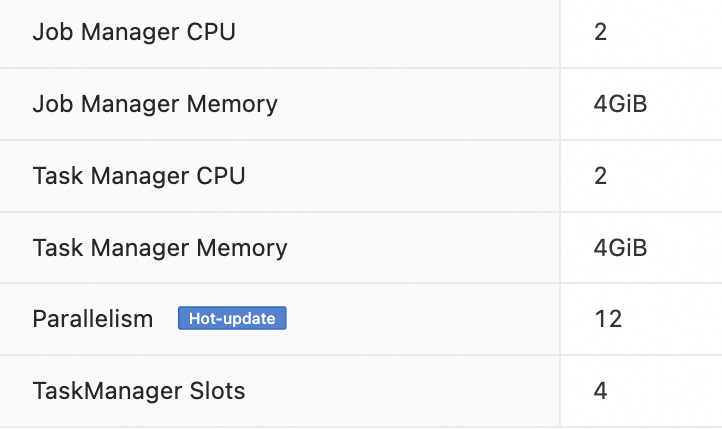722x430 pixels.
Task: Select the Task Manager CPU label
Action: click(139, 176)
